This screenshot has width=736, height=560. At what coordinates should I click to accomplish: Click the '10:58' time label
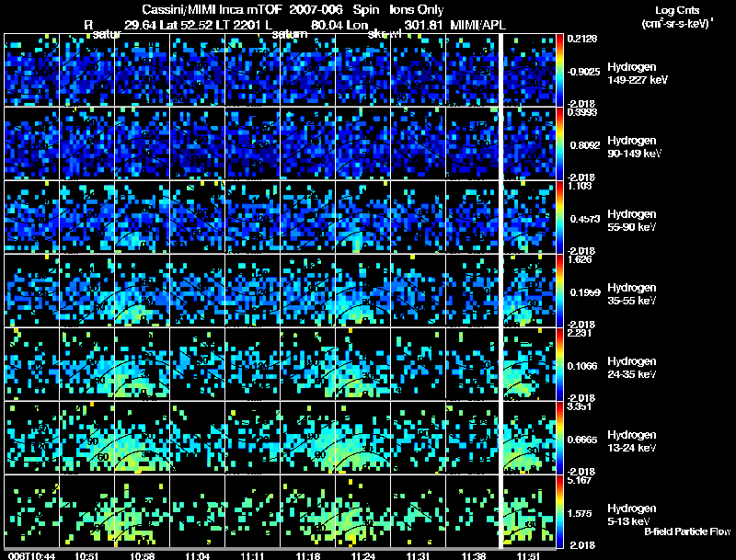pyautogui.click(x=143, y=556)
